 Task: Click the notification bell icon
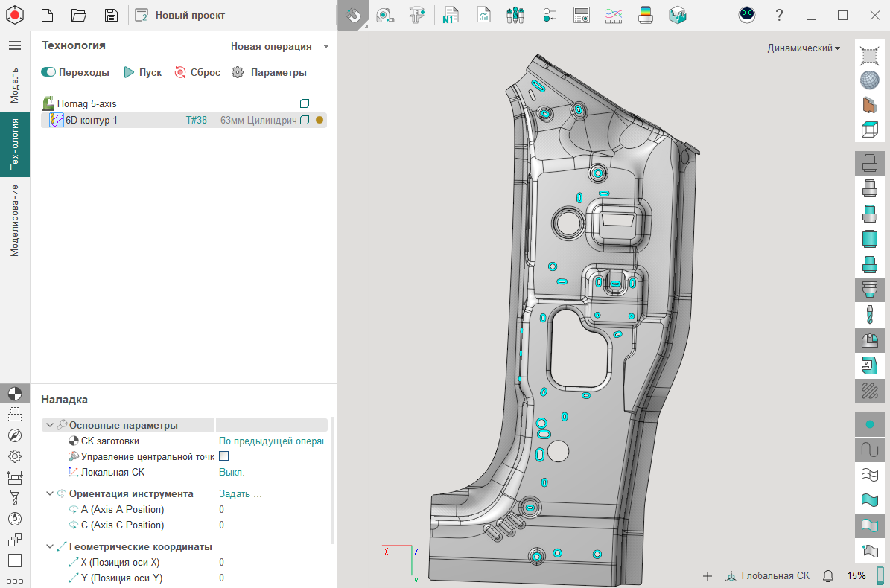[827, 575]
